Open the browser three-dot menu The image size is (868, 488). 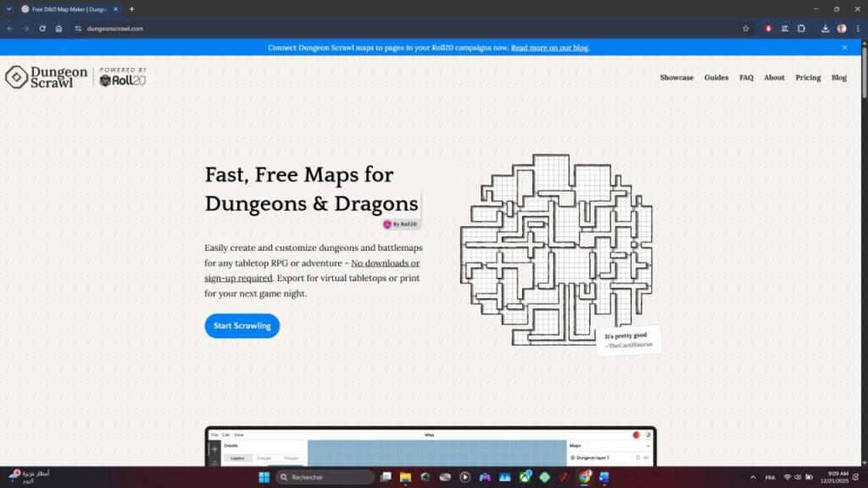[856, 28]
